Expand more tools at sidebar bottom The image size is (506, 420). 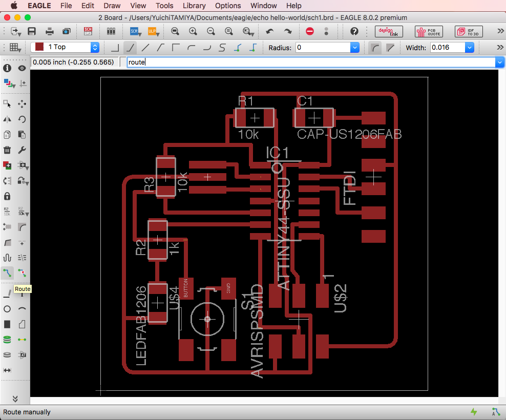pyautogui.click(x=15, y=399)
